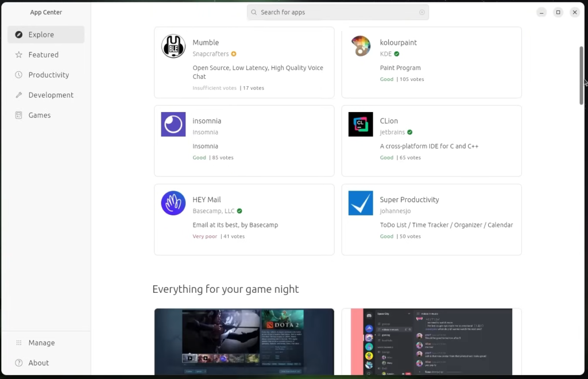Click Basecamp verified publisher badge
Screen dimensions: 588x379
239,211
